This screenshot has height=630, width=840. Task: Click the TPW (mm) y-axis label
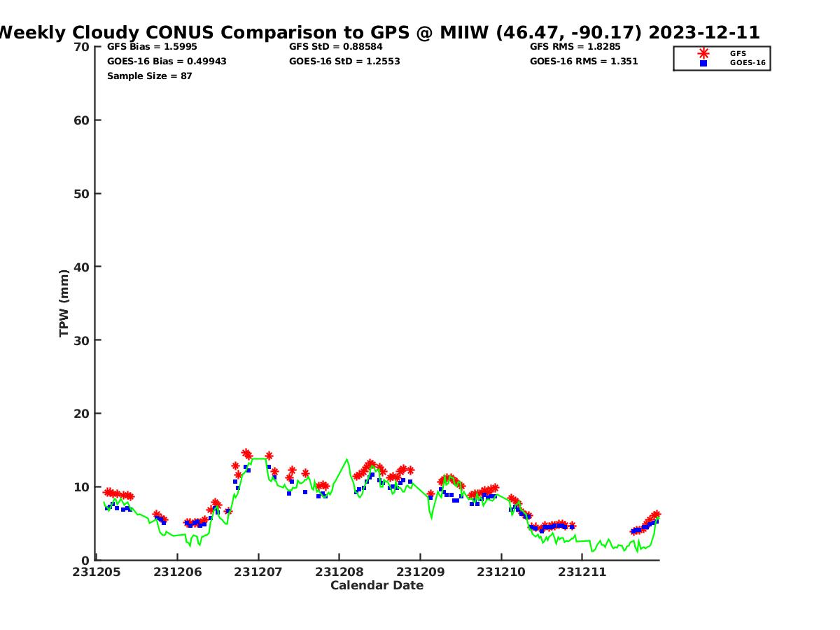[64, 303]
